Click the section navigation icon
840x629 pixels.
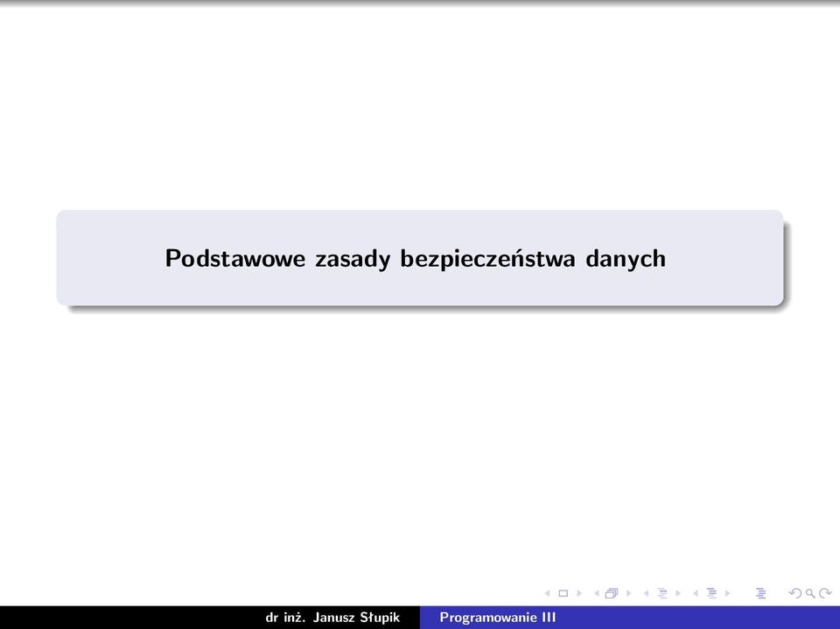point(711,593)
